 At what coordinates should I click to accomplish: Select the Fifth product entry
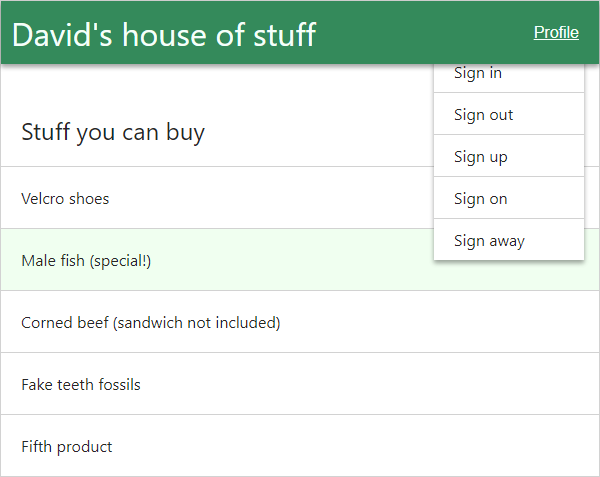coord(67,447)
